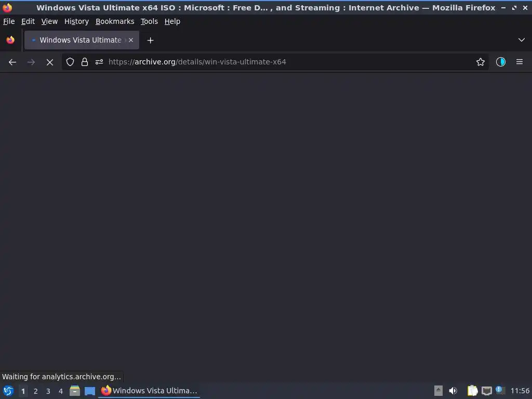Go back to the previous page
This screenshot has height=399, width=532.
pyautogui.click(x=12, y=62)
